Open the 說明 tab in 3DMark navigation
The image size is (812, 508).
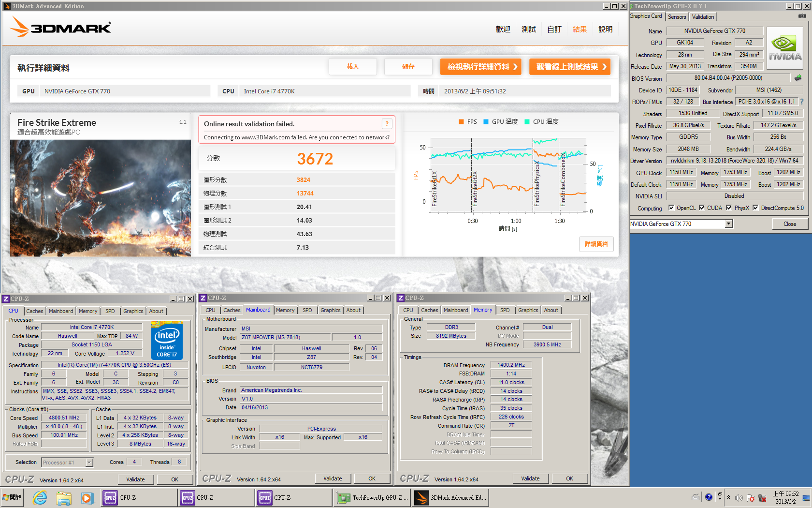(606, 29)
